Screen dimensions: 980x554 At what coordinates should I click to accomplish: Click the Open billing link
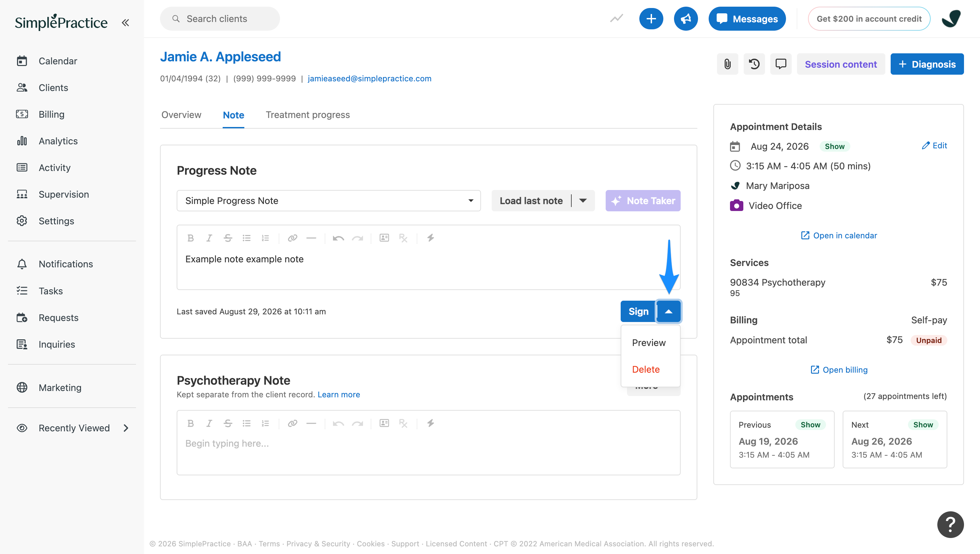(x=839, y=370)
